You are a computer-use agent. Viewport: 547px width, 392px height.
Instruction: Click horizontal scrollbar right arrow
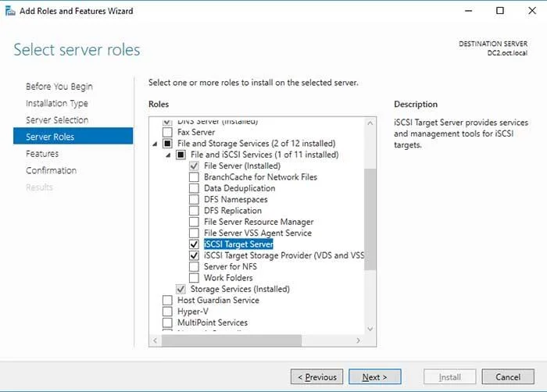point(358,340)
